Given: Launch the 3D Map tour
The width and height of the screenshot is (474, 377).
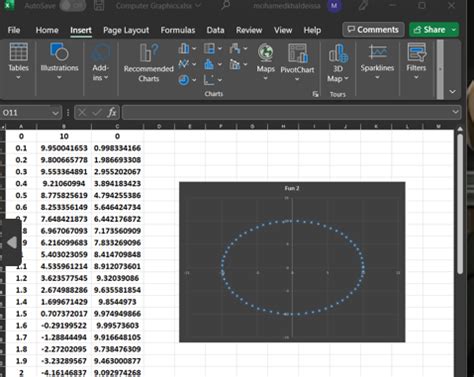Looking at the screenshot, I should 338,63.
